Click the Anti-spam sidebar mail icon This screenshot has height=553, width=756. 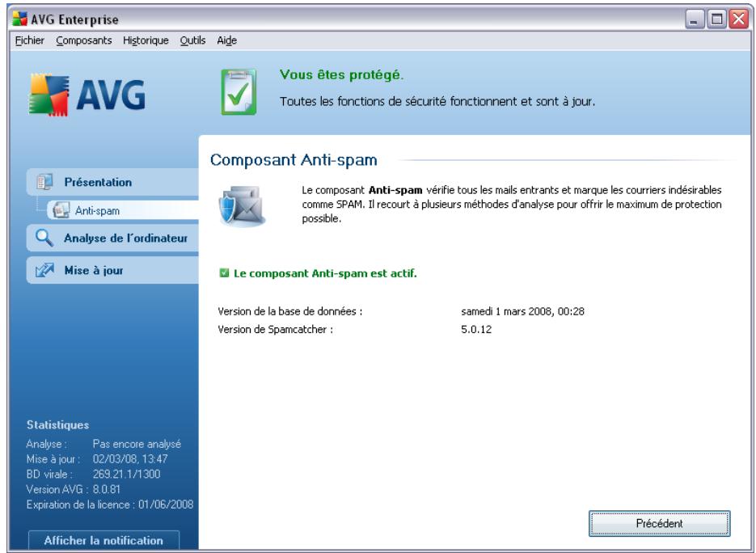61,210
